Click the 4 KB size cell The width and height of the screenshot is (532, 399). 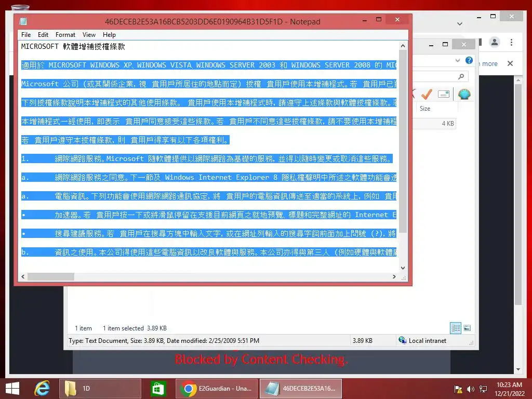pos(447,124)
